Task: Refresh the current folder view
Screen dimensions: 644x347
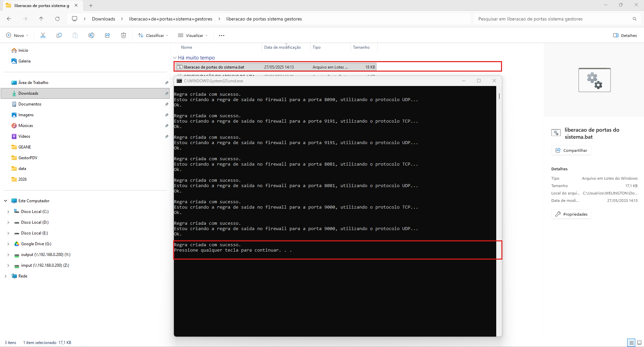Action: coord(57,19)
